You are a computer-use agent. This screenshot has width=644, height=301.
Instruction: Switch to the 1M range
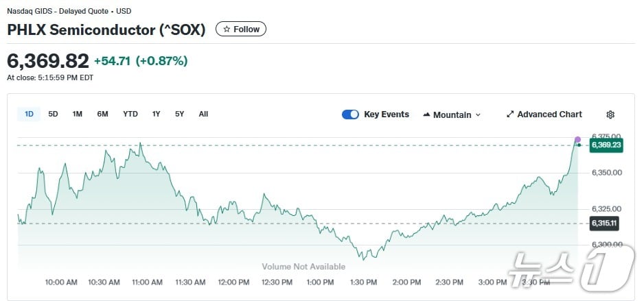pyautogui.click(x=77, y=114)
